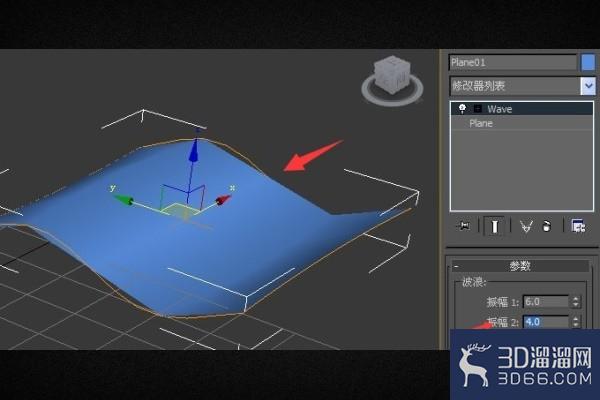
Task: Remove modifier from the stack icon
Action: pyautogui.click(x=547, y=226)
